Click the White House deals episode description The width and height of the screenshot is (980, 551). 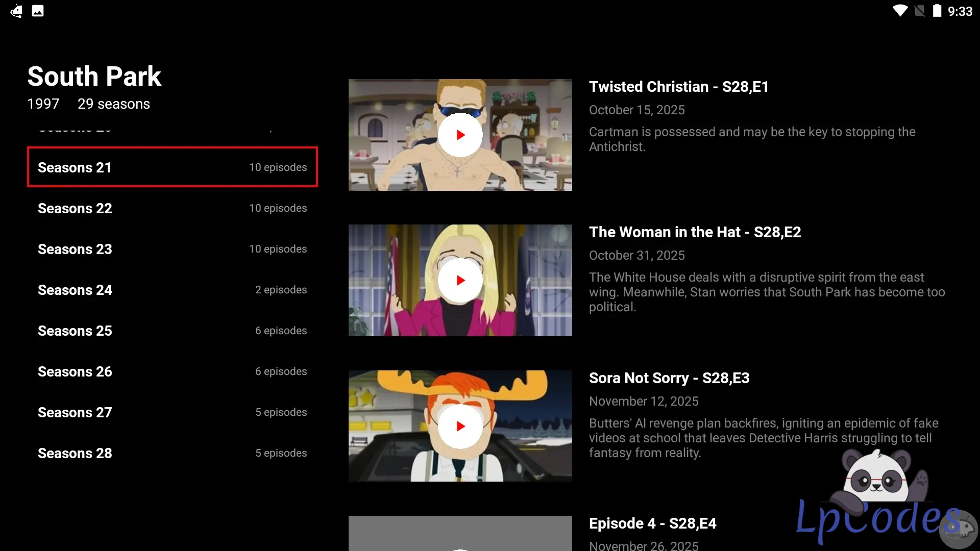767,292
